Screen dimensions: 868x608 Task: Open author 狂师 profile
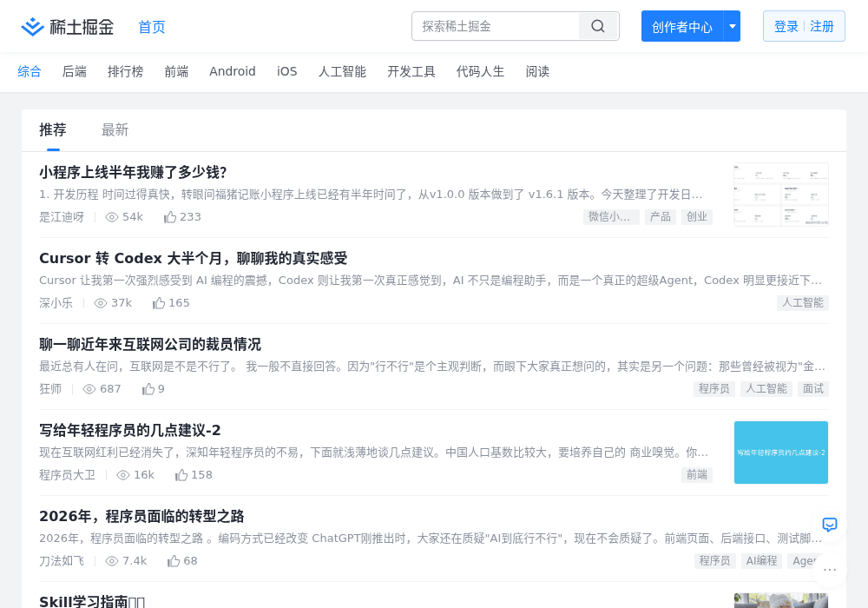click(50, 389)
